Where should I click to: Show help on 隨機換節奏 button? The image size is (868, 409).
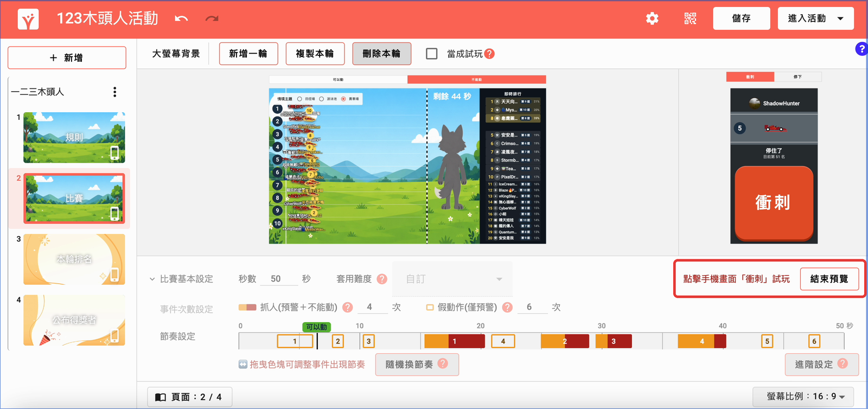(x=443, y=363)
